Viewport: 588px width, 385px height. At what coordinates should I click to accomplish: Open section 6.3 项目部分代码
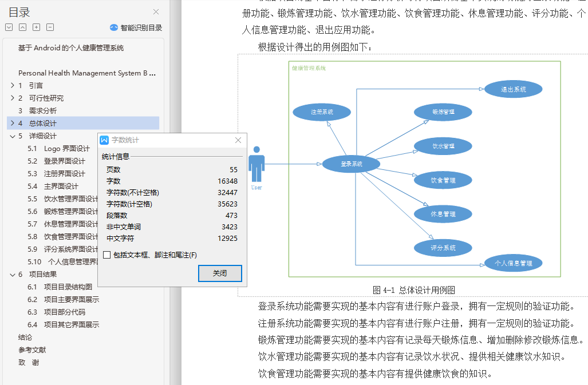click(x=56, y=312)
